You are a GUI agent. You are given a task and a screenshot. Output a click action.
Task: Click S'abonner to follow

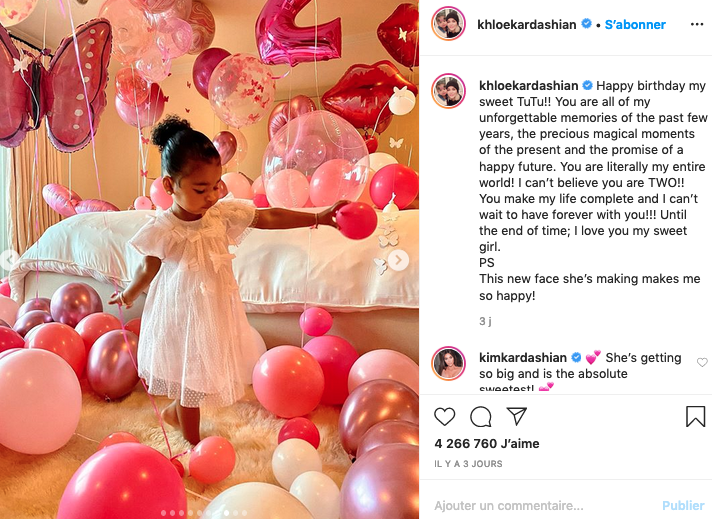pyautogui.click(x=635, y=25)
